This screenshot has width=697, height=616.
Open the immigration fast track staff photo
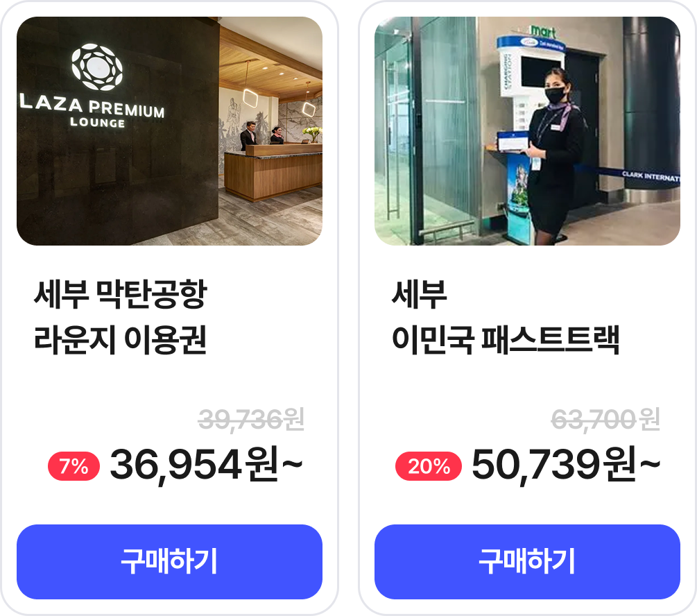[x=527, y=130]
